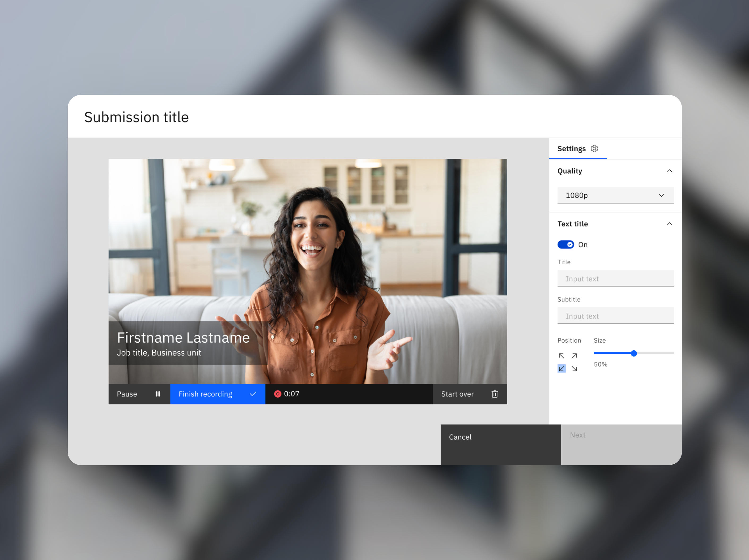Click the Next button
This screenshot has height=560, width=749.
click(x=621, y=445)
